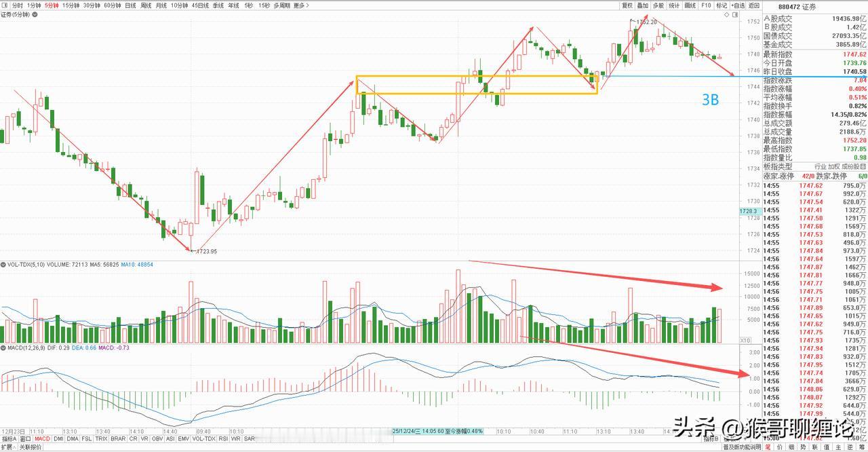This screenshot has height=452, width=868.
Task: Click the 标记 mark button
Action: (x=722, y=5)
